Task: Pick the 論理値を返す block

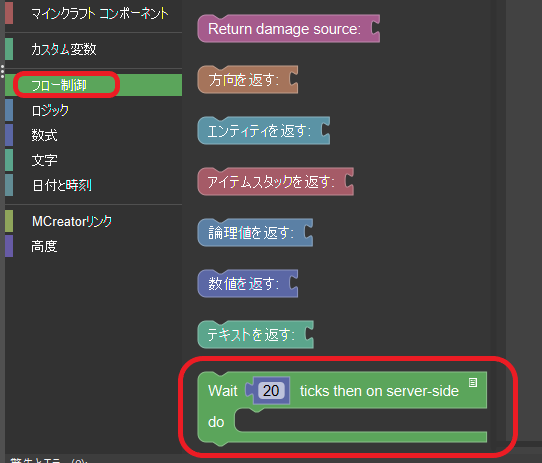Action: pos(255,232)
